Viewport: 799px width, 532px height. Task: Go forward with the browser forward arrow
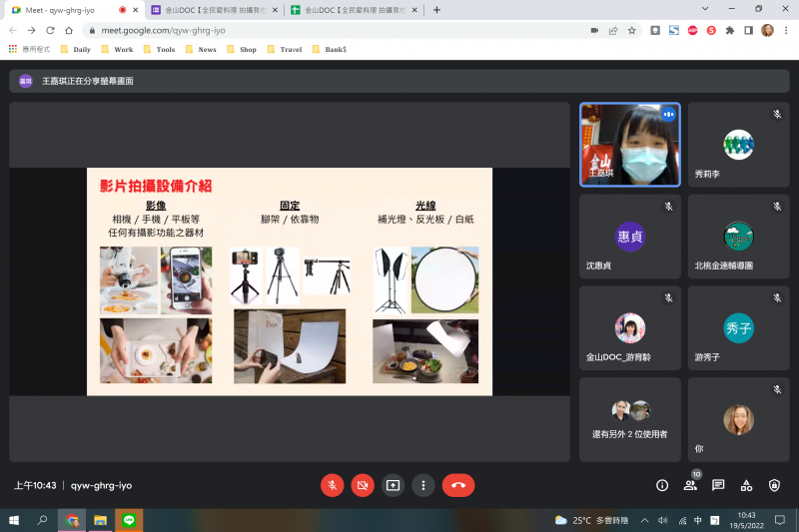(x=32, y=31)
